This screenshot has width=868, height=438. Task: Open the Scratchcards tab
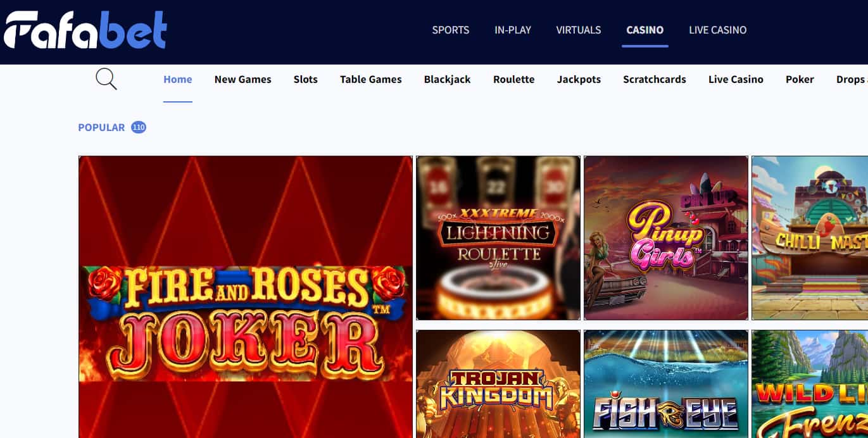(x=654, y=79)
